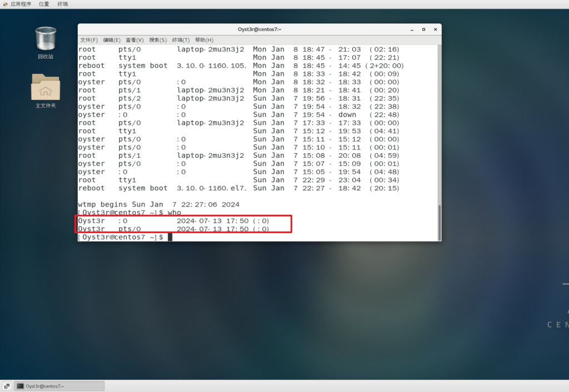569x392 pixels.
Task: Click the terminal's vertical scrollbar
Action: (439, 222)
